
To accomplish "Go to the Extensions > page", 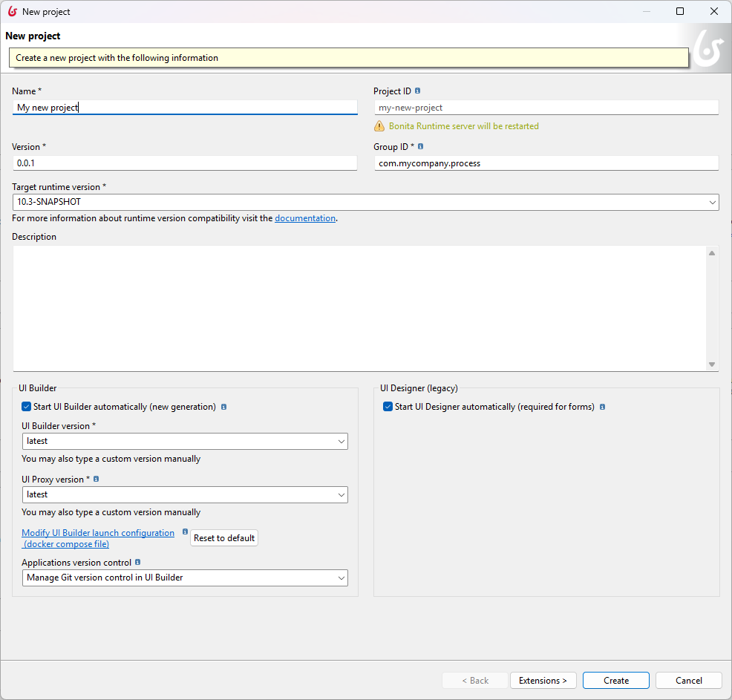I will pos(543,681).
